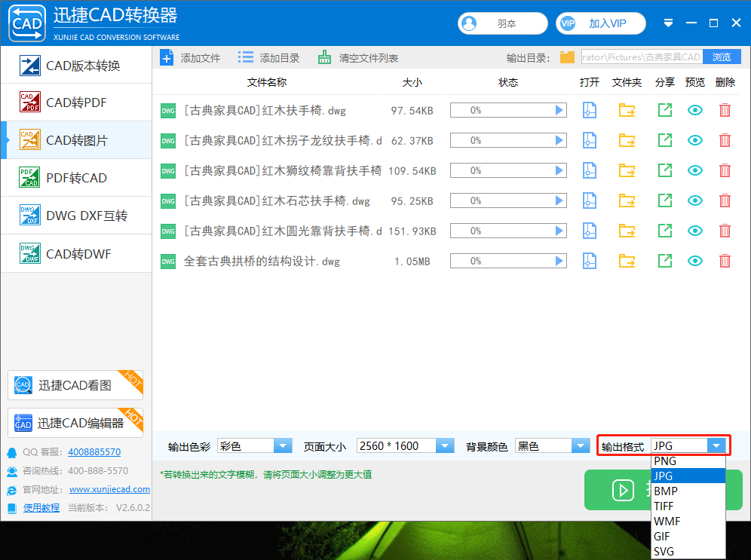751x560 pixels.
Task: Click the 大小 column header
Action: (x=412, y=82)
